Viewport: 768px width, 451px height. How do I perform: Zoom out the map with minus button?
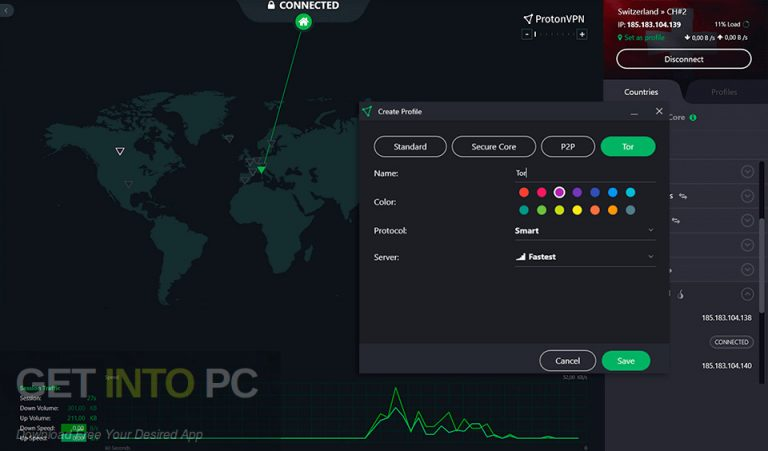click(x=527, y=34)
